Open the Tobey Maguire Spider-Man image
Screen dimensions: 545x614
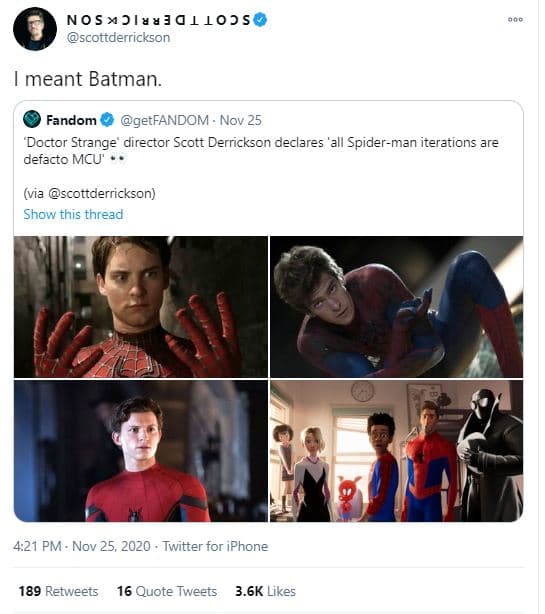(141, 307)
